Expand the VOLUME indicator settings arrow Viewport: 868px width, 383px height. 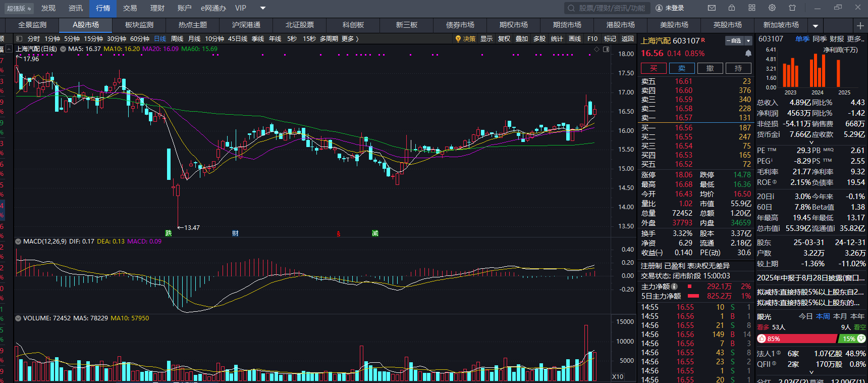[x=18, y=318]
